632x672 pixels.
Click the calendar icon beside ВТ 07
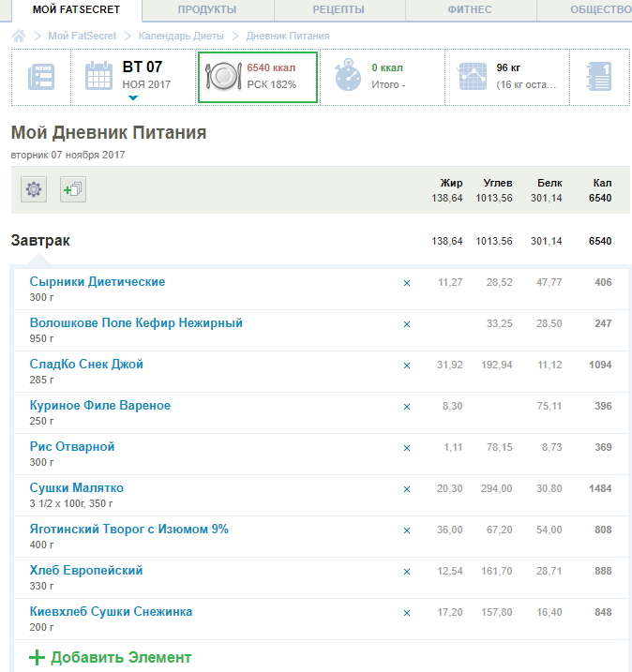[99, 76]
